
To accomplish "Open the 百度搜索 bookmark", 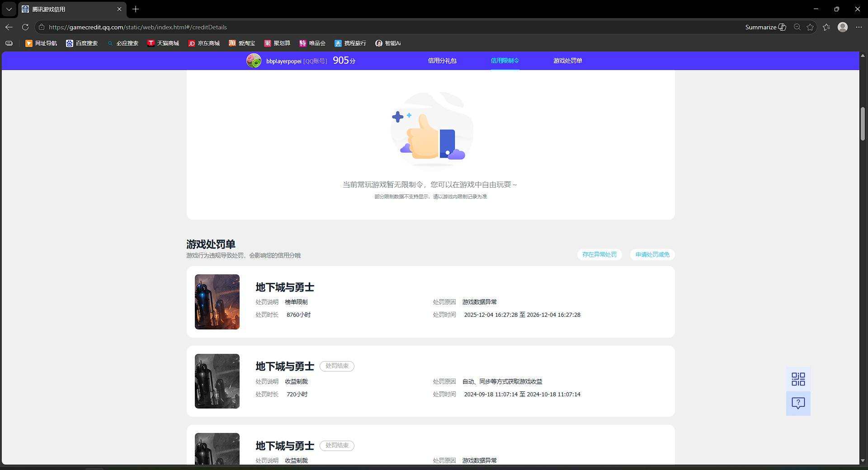I will point(82,43).
